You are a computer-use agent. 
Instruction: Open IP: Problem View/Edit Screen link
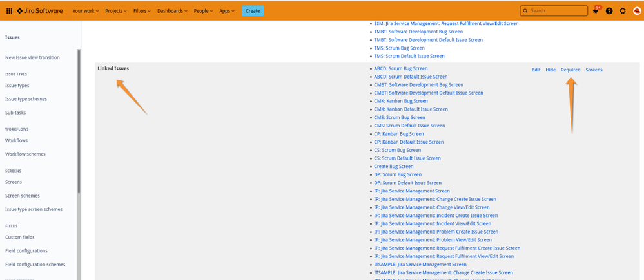[433, 241]
